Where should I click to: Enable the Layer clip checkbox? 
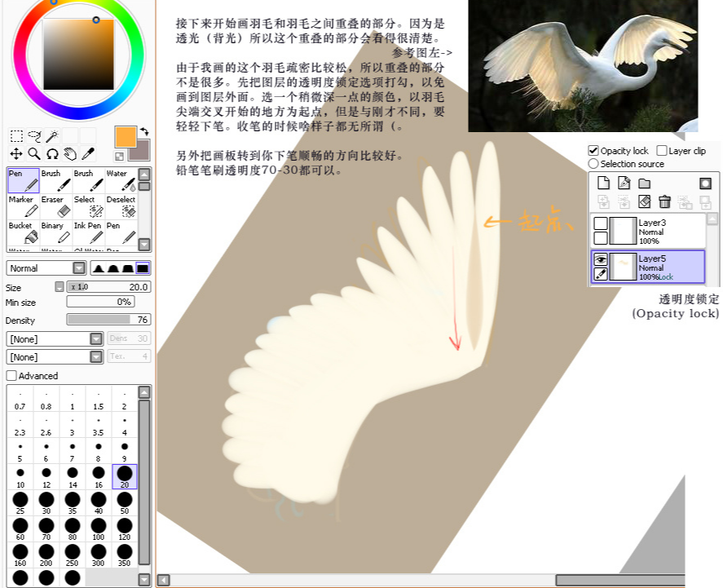[662, 151]
